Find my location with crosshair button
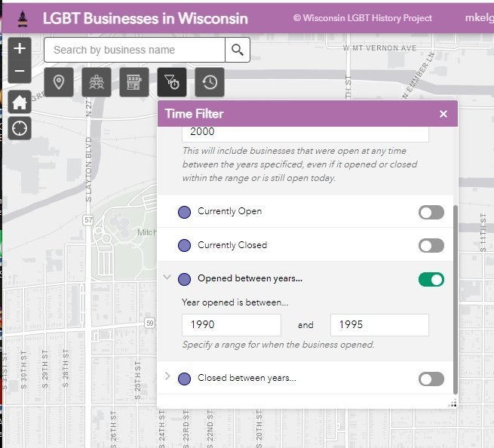This screenshot has width=494, height=448. tap(20, 128)
